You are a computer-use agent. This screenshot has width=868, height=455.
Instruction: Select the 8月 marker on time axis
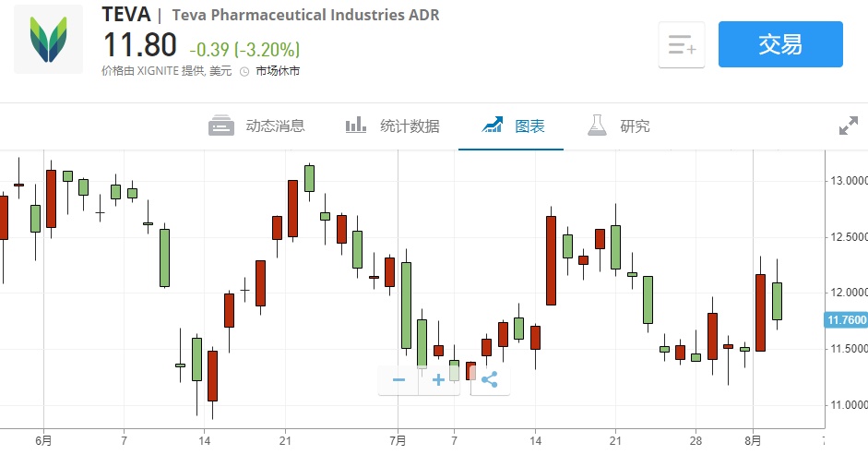click(754, 441)
